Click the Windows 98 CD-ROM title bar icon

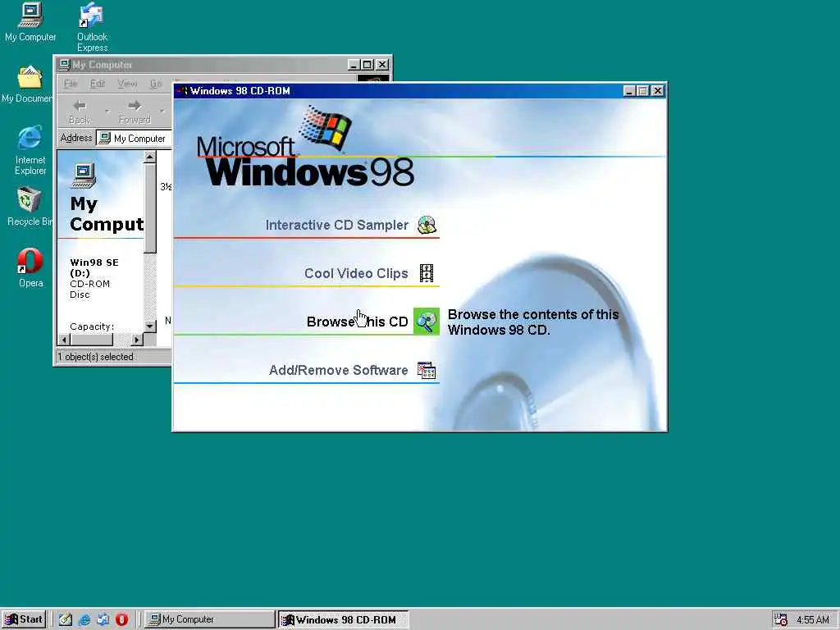182,91
